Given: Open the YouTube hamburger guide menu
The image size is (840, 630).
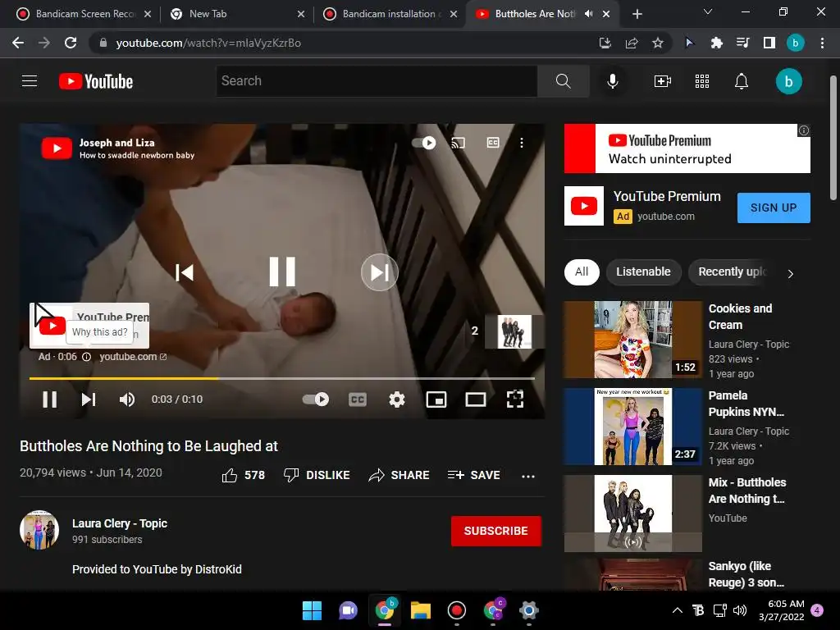Looking at the screenshot, I should [30, 81].
